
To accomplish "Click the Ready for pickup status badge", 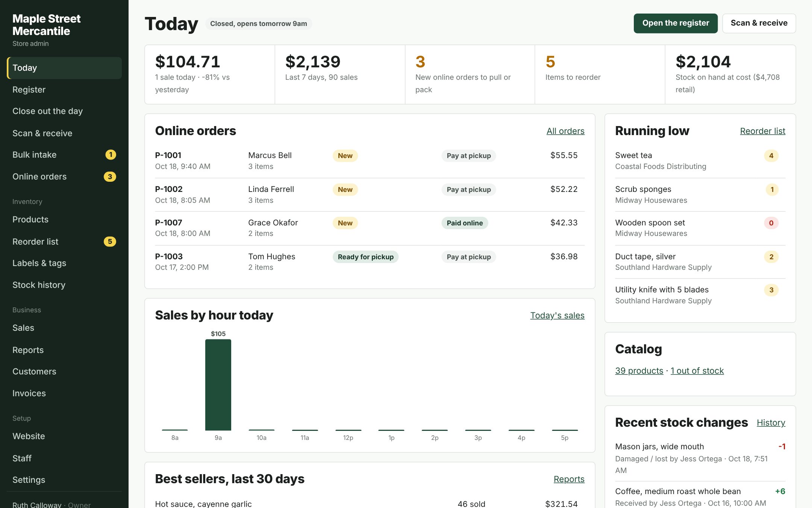I will [x=365, y=257].
